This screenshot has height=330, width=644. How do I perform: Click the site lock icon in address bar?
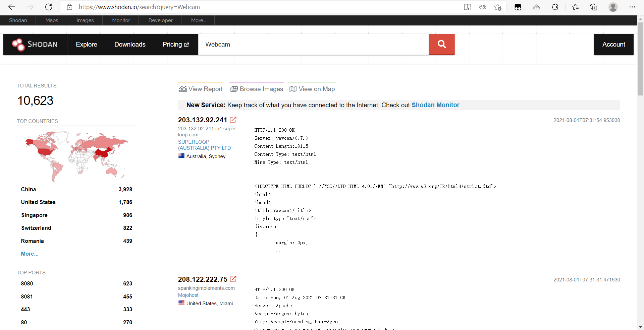69,7
